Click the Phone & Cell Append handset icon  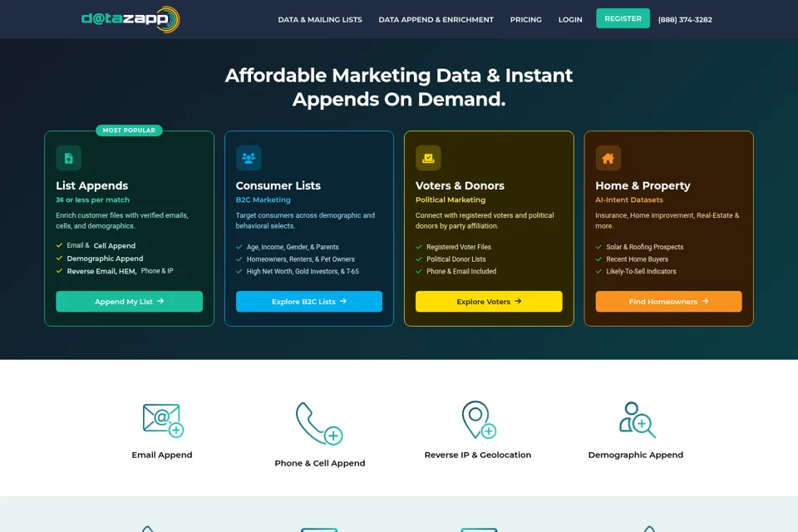pyautogui.click(x=319, y=424)
